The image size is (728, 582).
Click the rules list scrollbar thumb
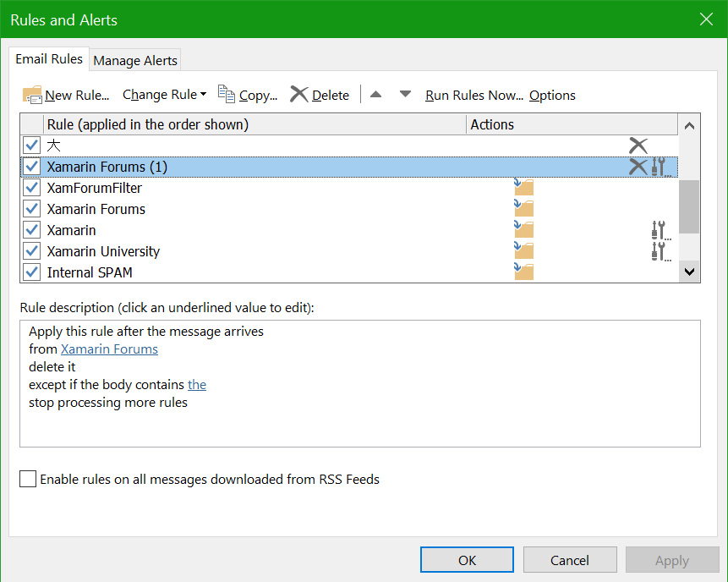click(689, 206)
